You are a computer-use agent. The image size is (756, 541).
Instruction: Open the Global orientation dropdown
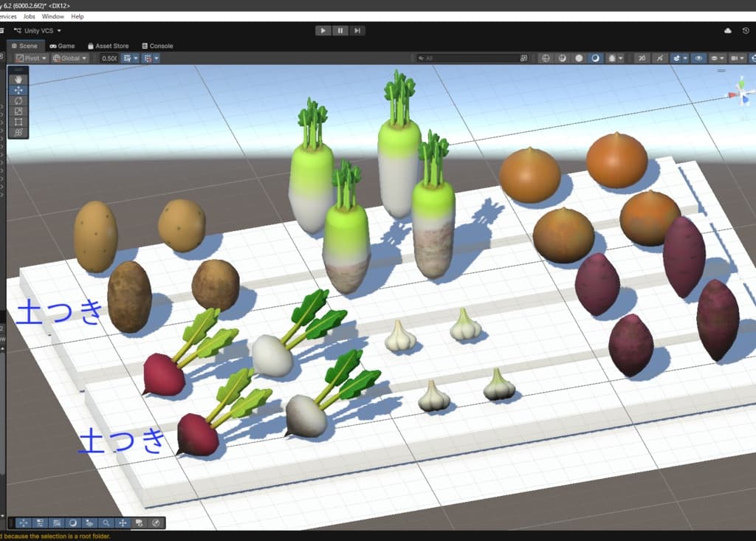tap(70, 58)
